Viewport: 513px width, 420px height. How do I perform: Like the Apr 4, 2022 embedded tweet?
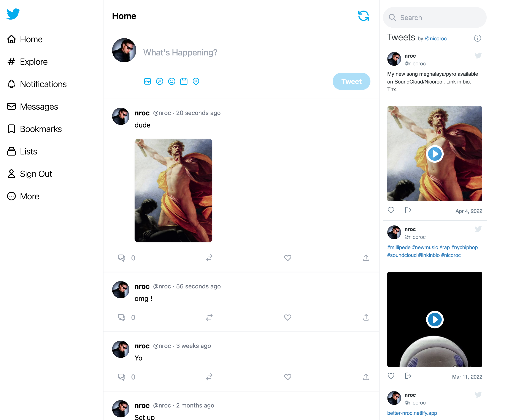click(391, 210)
